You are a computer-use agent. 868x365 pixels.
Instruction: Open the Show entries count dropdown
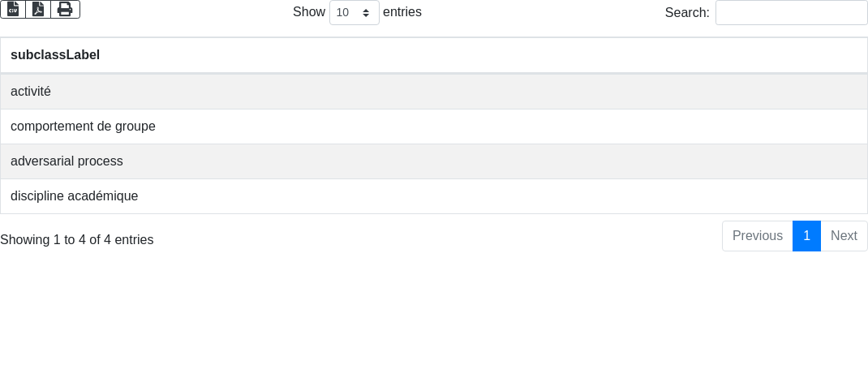[354, 12]
